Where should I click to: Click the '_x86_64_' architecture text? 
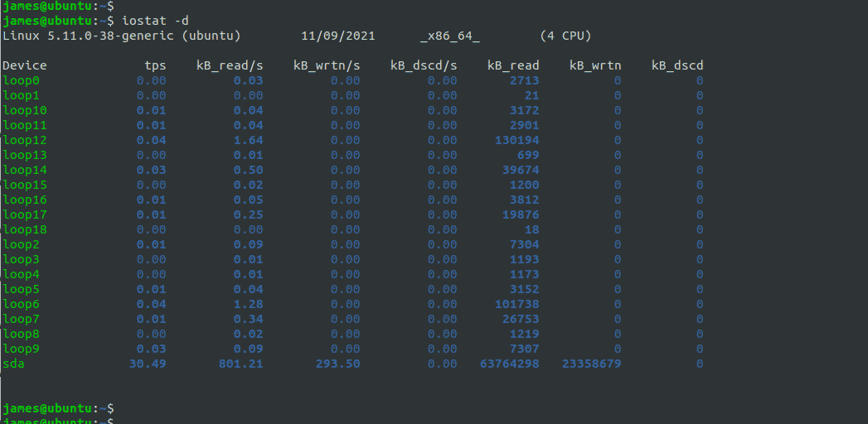click(x=450, y=36)
